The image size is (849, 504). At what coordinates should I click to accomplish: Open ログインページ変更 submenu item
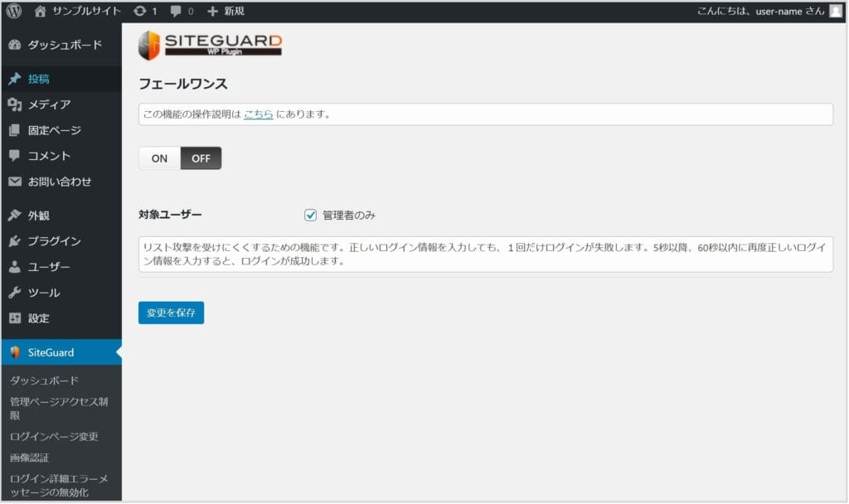(54, 436)
